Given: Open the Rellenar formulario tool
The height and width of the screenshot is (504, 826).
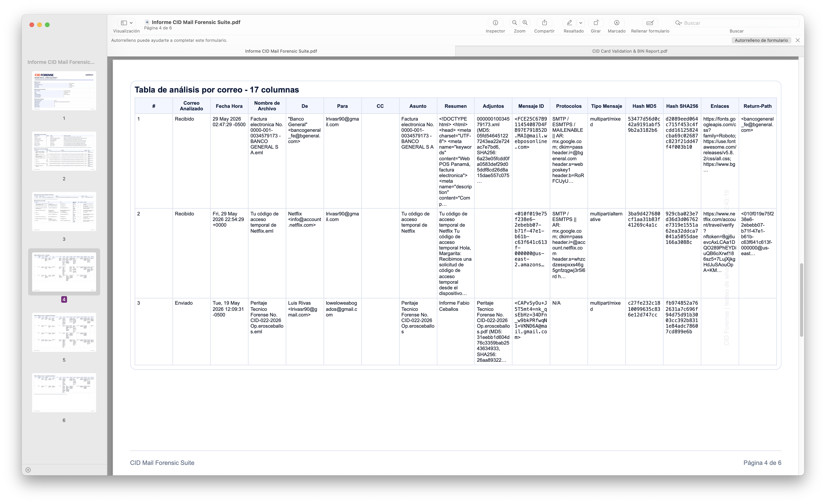Looking at the screenshot, I should pos(650,23).
